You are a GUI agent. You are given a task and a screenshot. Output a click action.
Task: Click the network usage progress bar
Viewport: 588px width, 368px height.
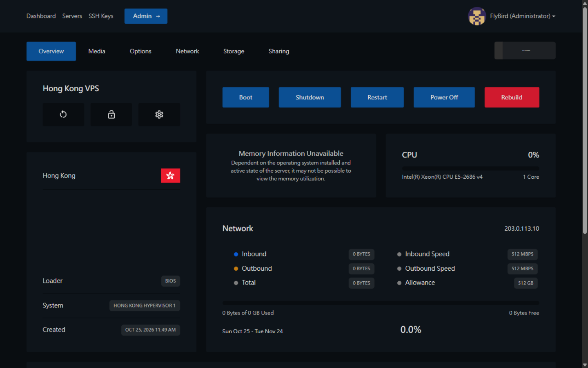point(381,303)
